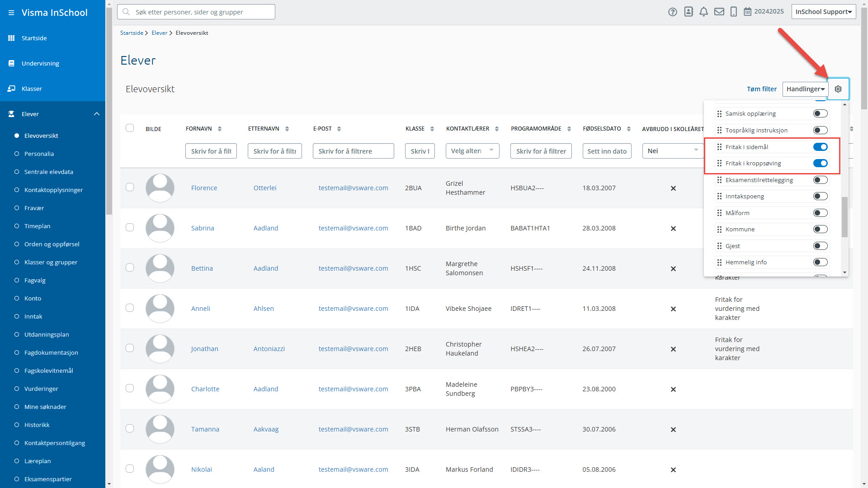The height and width of the screenshot is (488, 868).
Task: Check the box for Florence Otterlei
Action: pos(130,187)
